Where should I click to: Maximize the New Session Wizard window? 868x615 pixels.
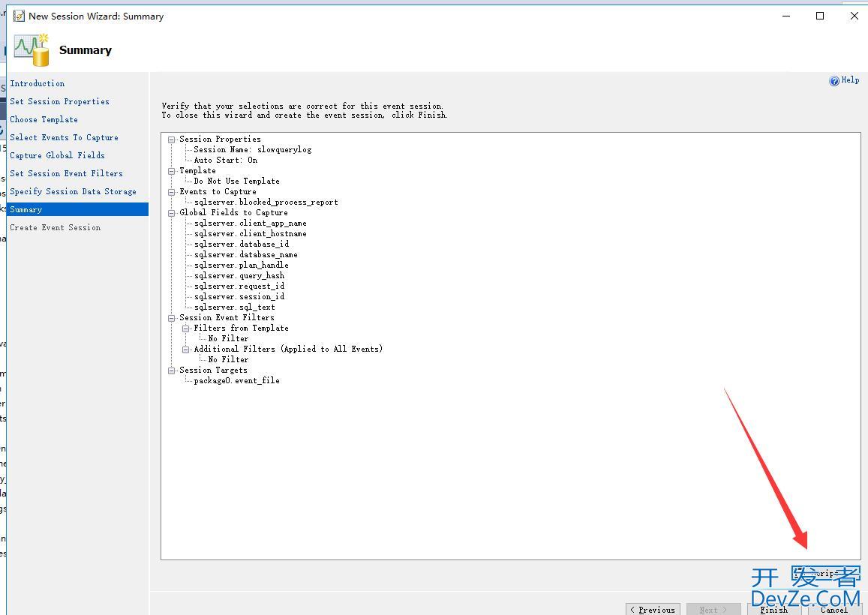[820, 16]
